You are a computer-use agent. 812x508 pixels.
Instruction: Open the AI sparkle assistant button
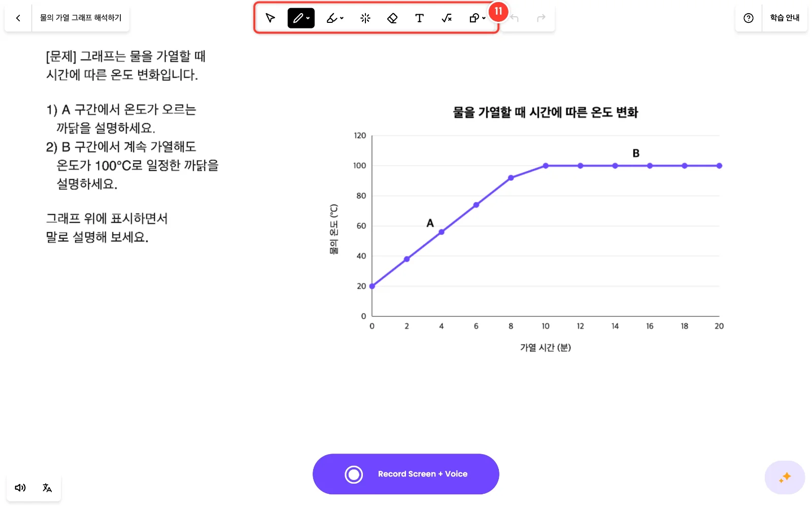785,478
